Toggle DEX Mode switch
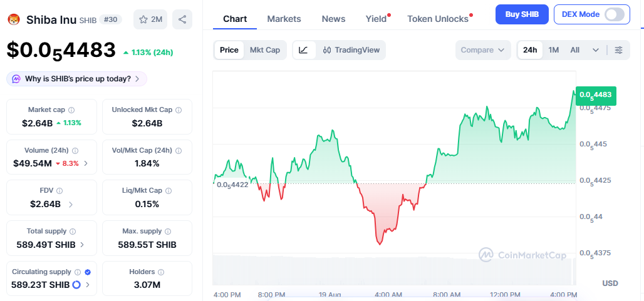The width and height of the screenshot is (644, 301). (615, 15)
